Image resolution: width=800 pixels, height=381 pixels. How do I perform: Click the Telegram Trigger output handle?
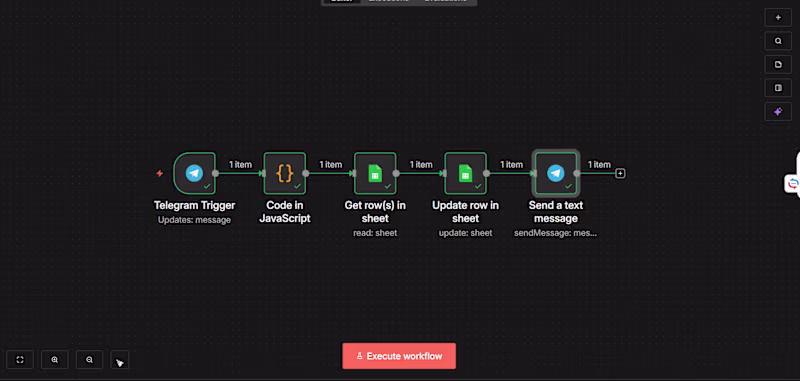(215, 173)
